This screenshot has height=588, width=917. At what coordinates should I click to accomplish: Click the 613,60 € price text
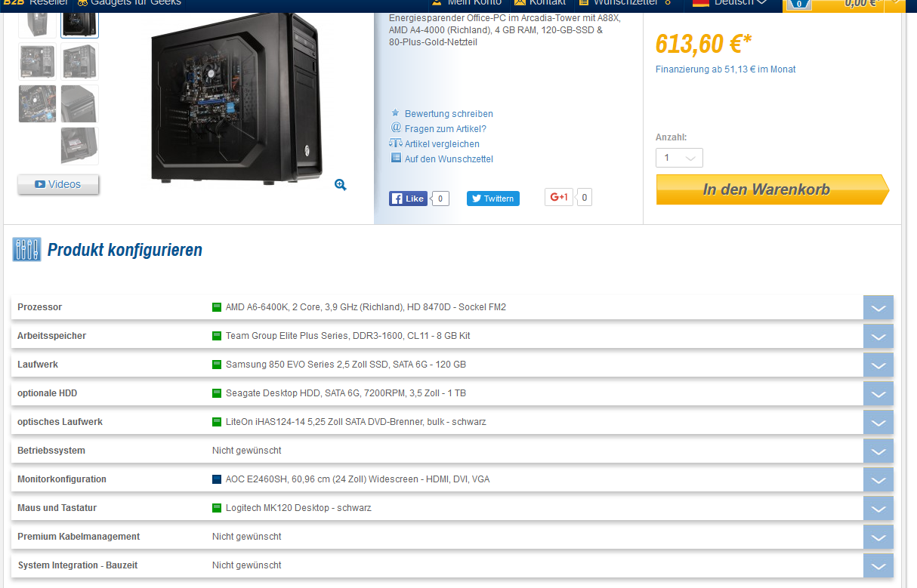tap(703, 45)
